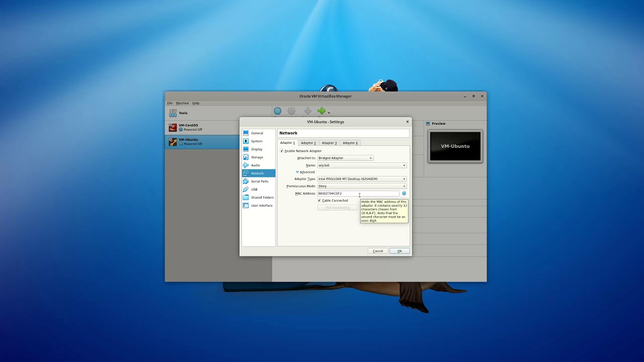
Task: Click the New VM toolbar icon
Action: pyautogui.click(x=277, y=111)
